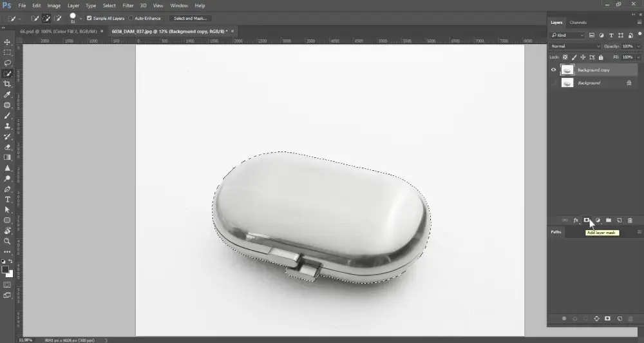Close the 6038_DAM_037.jpg tab
Viewport: 644px width, 343px height.
[232, 31]
